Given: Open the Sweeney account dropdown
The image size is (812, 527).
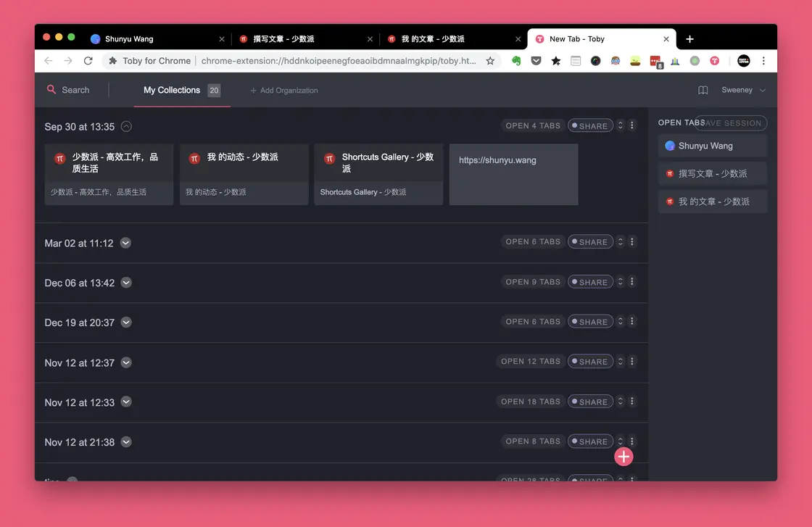Looking at the screenshot, I should [x=742, y=90].
